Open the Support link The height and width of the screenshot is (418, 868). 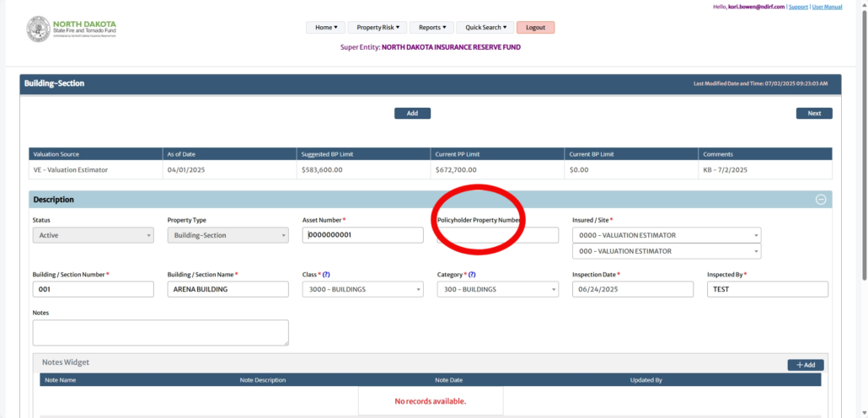coord(797,7)
